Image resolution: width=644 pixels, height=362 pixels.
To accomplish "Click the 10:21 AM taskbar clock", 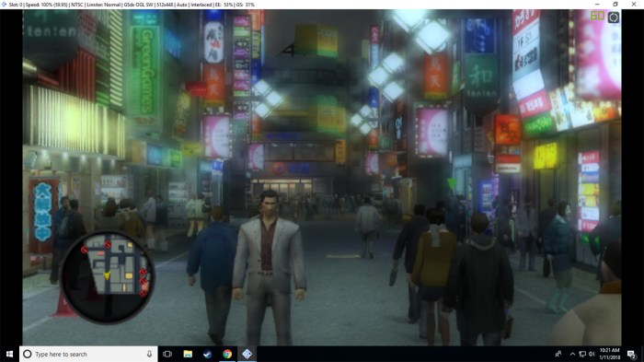I will (609, 354).
